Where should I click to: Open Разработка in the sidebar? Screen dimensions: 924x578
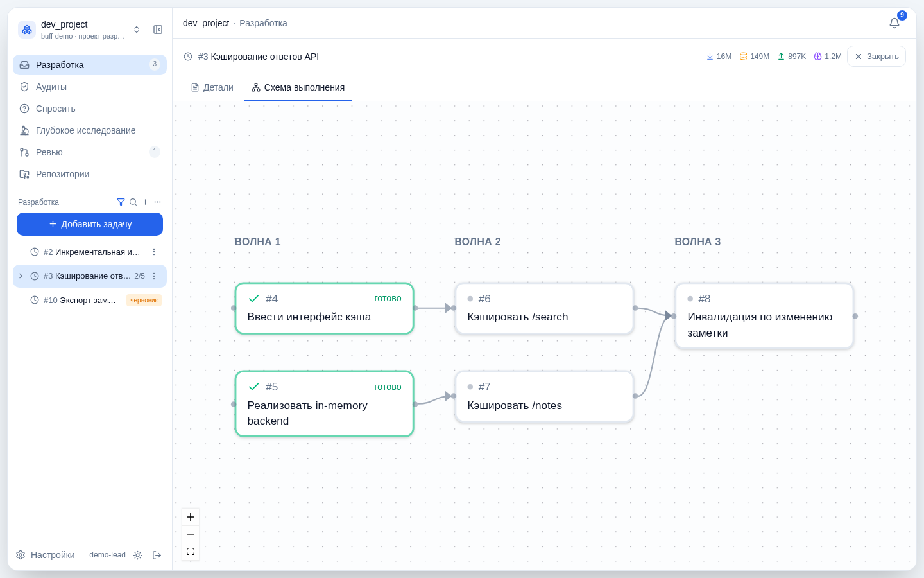tap(90, 65)
